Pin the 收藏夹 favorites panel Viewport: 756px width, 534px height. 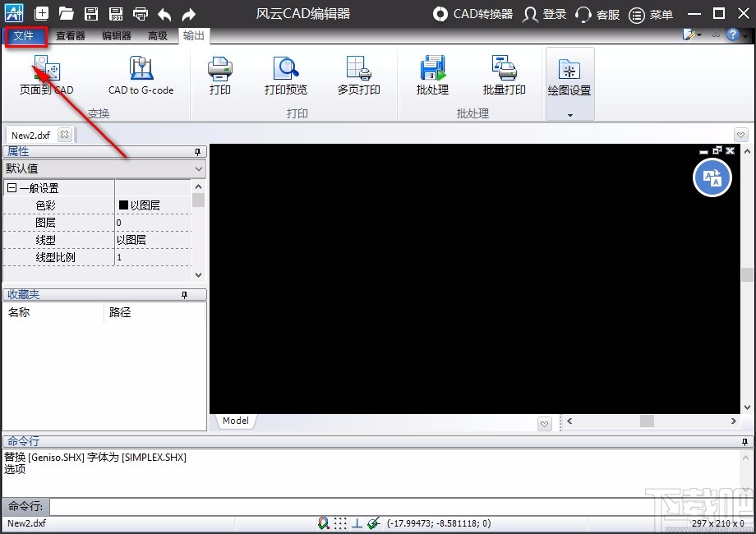click(x=184, y=294)
